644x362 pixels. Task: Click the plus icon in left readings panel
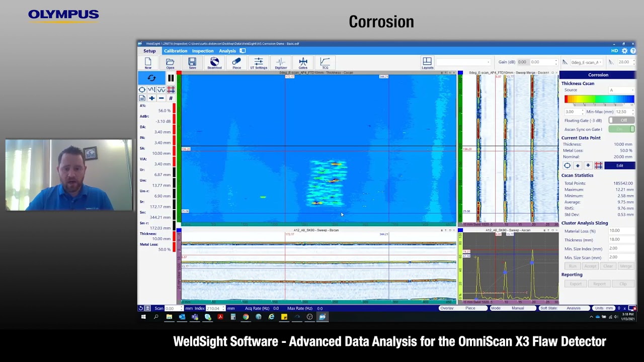point(151,98)
